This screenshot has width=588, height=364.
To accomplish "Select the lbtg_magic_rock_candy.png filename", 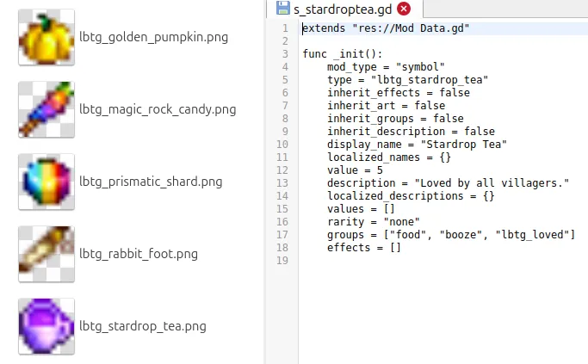I will 158,109.
